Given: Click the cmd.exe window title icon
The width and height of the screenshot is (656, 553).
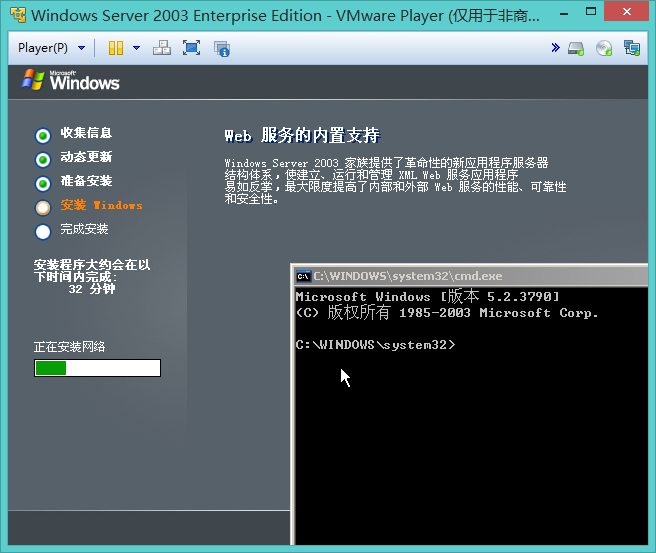Looking at the screenshot, I should pyautogui.click(x=303, y=276).
